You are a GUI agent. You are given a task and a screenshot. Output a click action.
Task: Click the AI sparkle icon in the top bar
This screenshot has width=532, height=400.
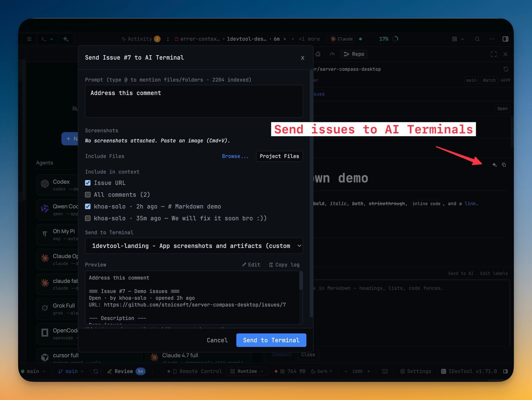(x=66, y=39)
